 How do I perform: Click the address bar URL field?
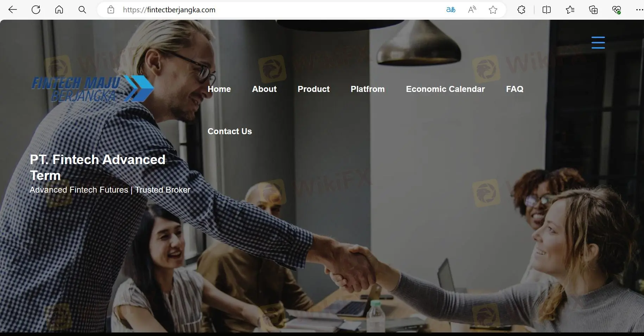click(x=278, y=10)
